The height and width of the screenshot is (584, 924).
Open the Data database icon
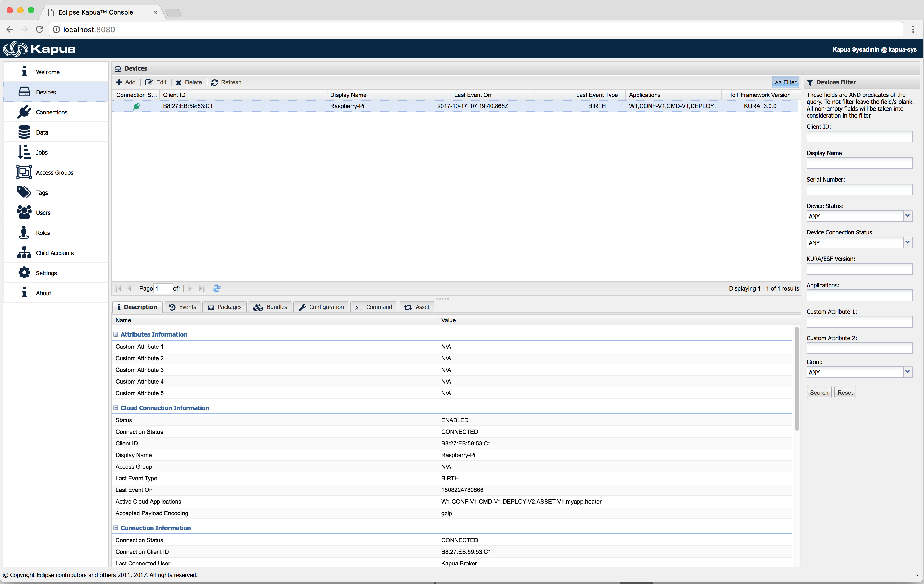[24, 132]
